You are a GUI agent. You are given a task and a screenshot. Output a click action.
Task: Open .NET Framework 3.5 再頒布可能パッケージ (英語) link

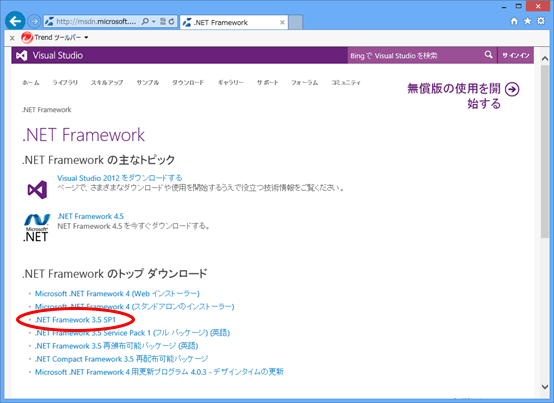click(117, 346)
